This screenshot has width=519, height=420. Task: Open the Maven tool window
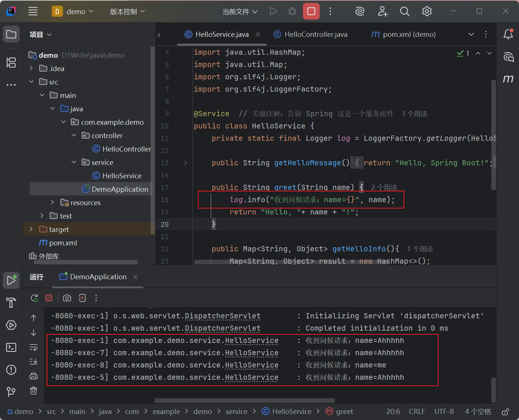coord(508,79)
